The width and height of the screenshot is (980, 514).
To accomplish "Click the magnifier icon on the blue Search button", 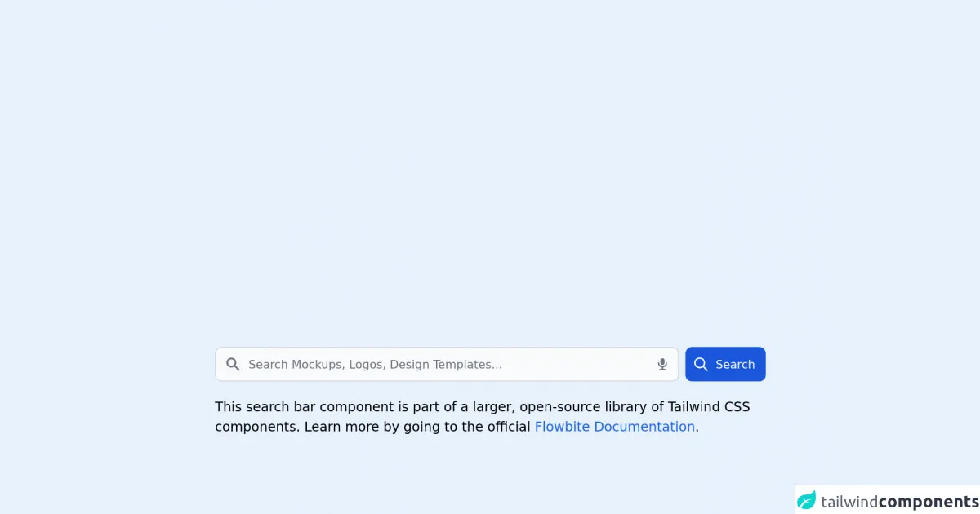I will click(x=701, y=364).
